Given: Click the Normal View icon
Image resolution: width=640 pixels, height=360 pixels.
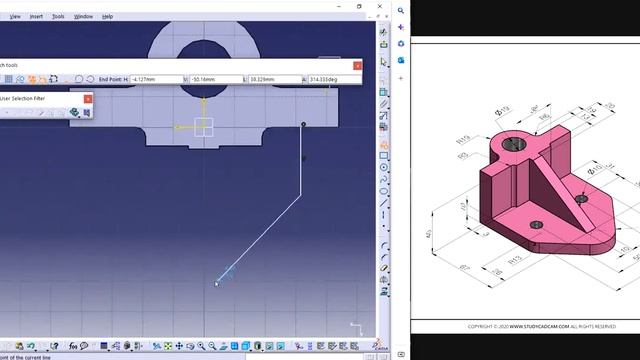Looking at the screenshot, I should point(223,346).
